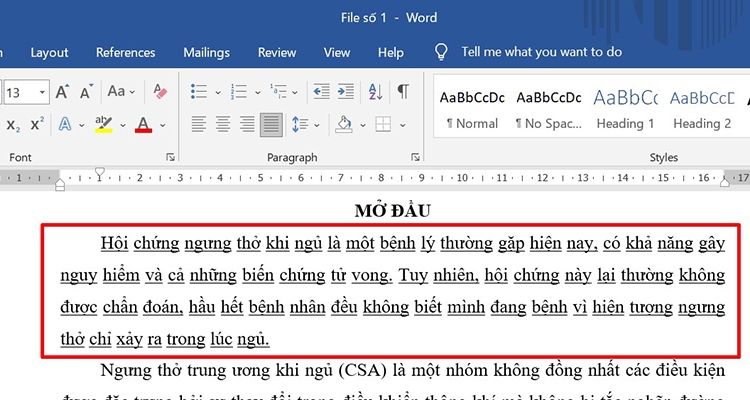Click the right indent ruler marker
750x400 pixels.
pyautogui.click(x=725, y=182)
